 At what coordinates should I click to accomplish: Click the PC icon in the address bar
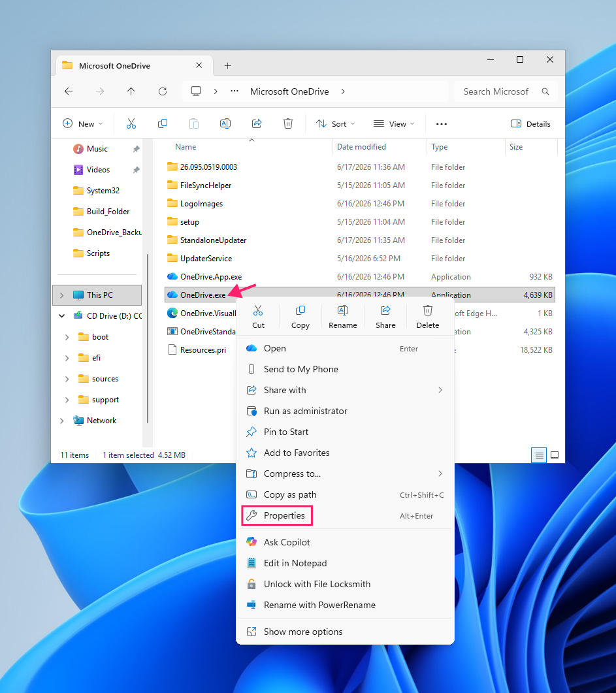coord(196,91)
